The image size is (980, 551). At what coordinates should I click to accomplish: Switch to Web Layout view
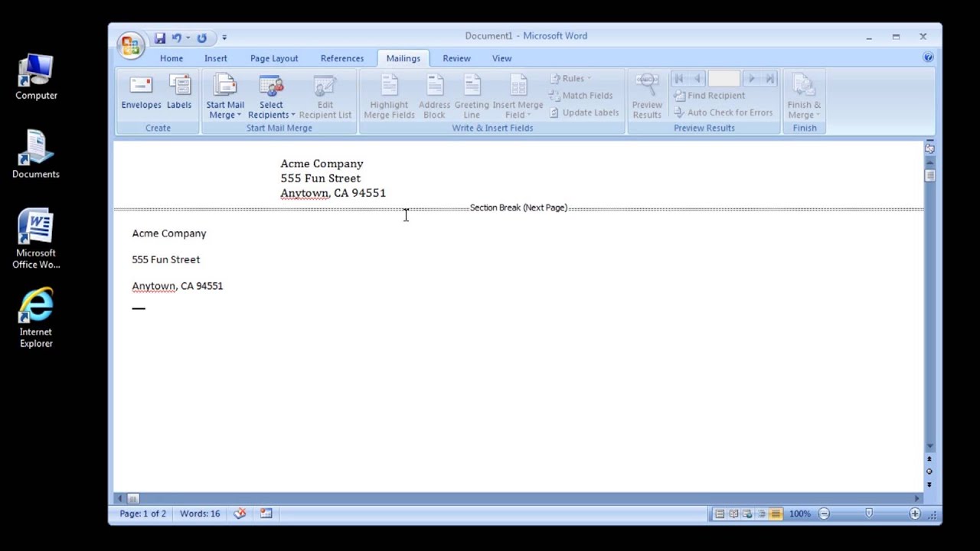point(747,514)
